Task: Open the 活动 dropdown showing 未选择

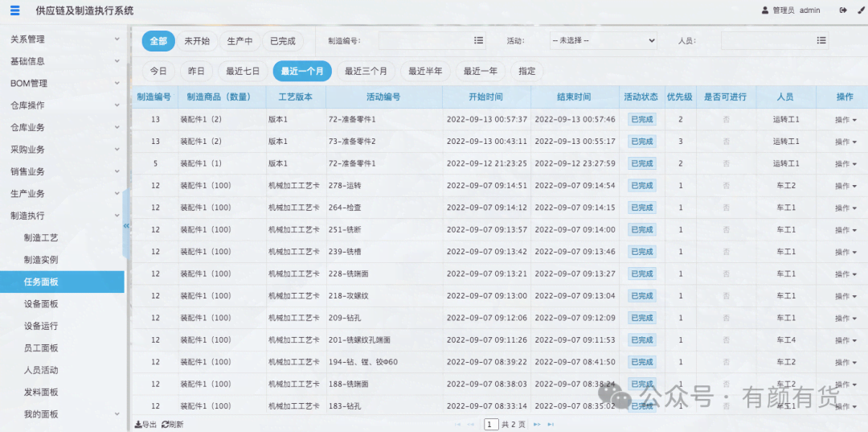Action: pyautogui.click(x=603, y=40)
